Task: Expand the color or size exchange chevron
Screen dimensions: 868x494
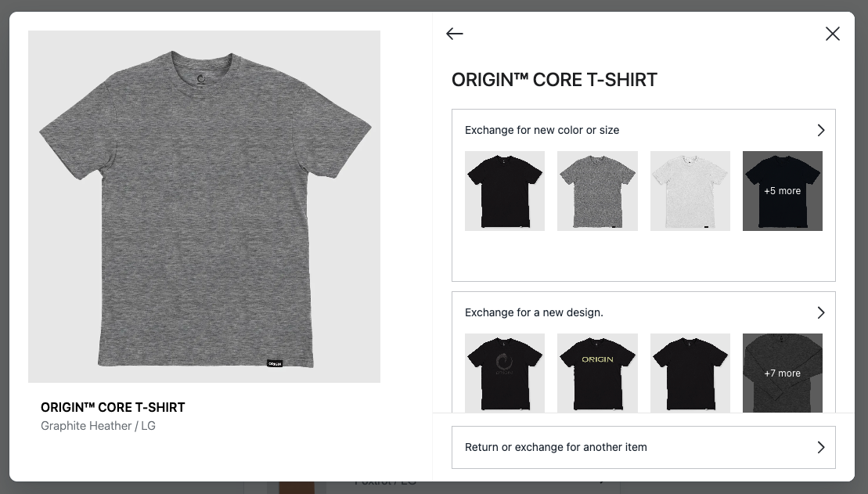Action: [x=821, y=130]
